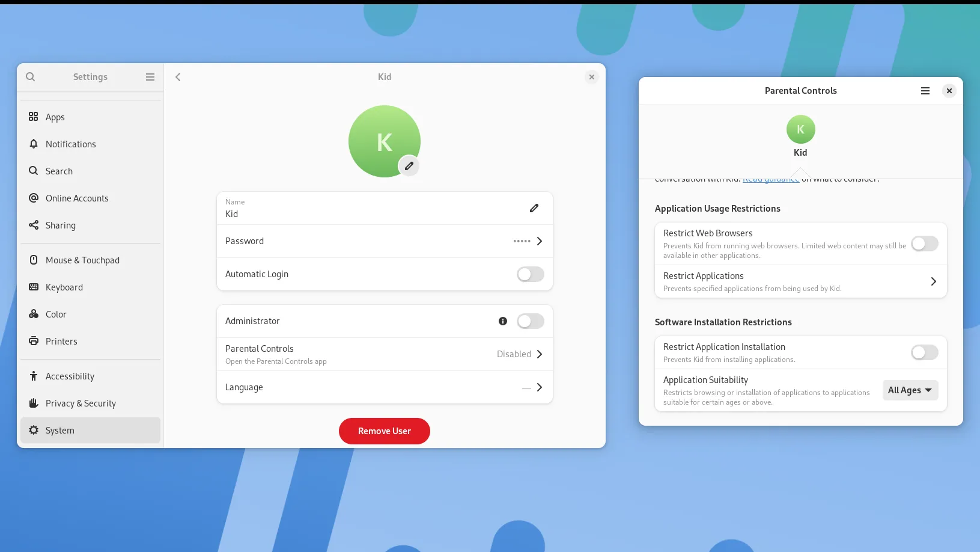Toggle Automatic Login switch

click(x=531, y=274)
